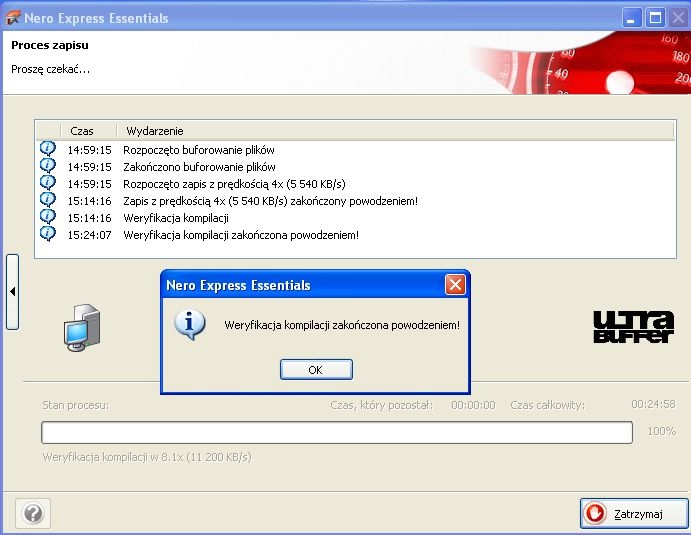Click the total time value 00:24:58
This screenshot has height=535, width=691.
[x=653, y=404]
